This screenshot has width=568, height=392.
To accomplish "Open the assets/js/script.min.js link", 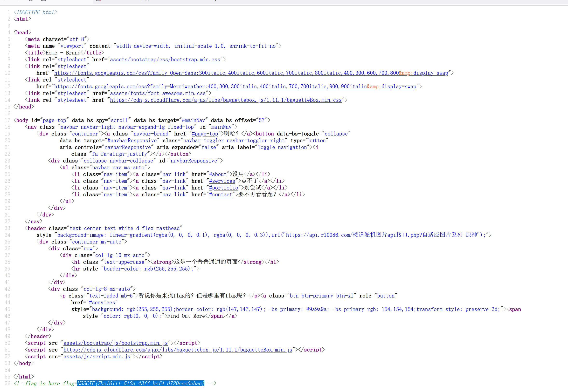I will pyautogui.click(x=97, y=357).
